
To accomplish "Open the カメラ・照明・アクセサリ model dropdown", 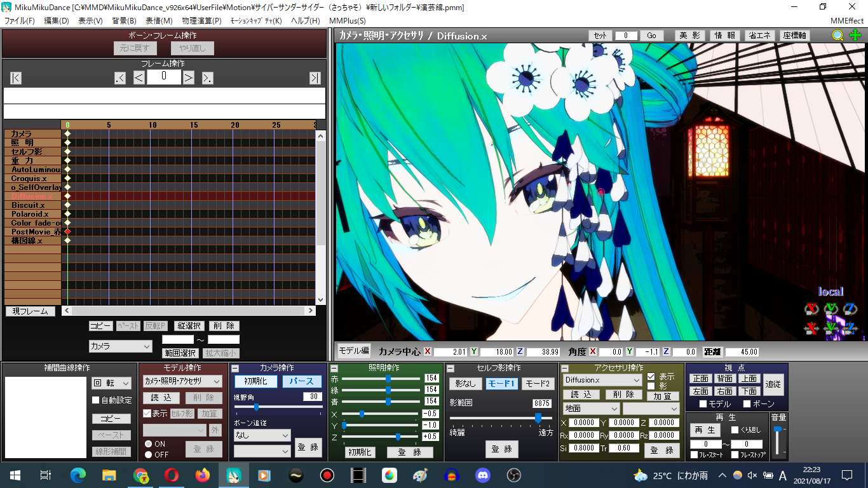I will pyautogui.click(x=182, y=381).
